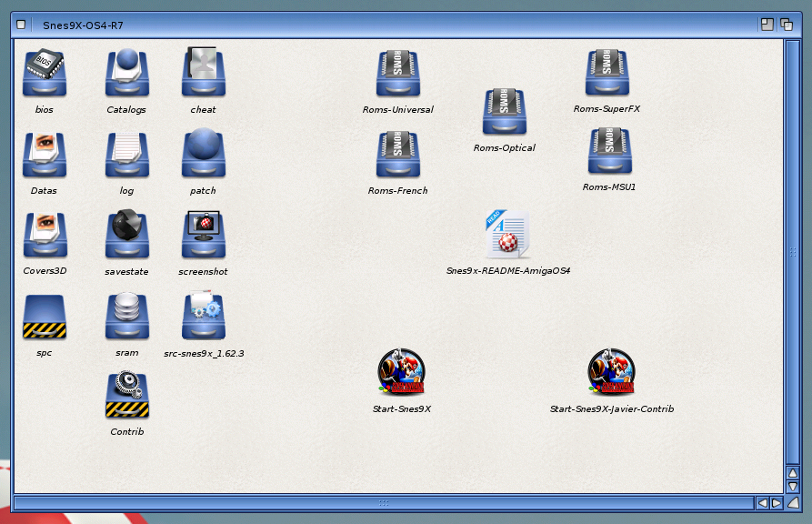Screen dimensions: 812x524
Task: Click the vertical scrollbar up arrow
Action: (792, 474)
